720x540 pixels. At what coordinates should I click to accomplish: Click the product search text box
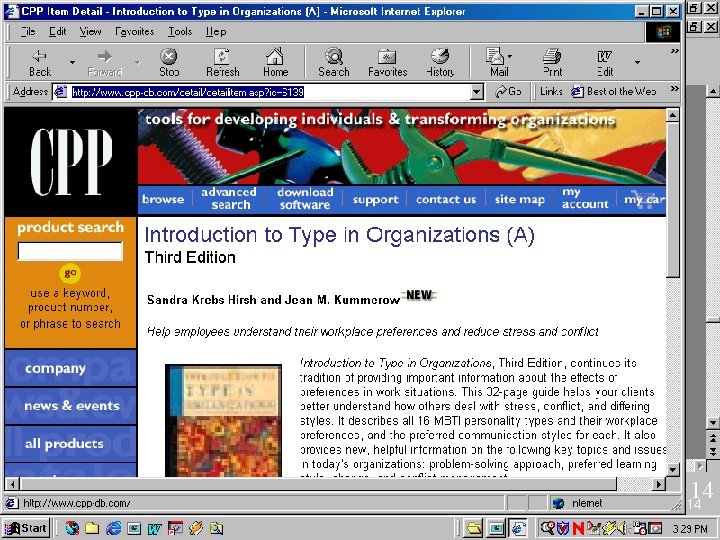coord(70,251)
